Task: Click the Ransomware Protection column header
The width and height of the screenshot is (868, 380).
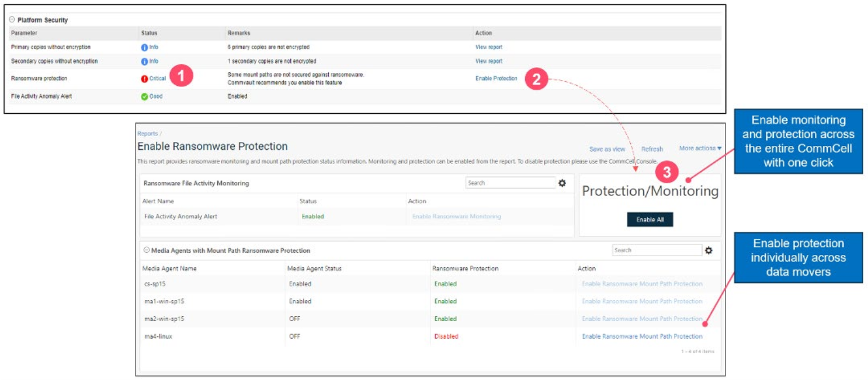Action: [466, 269]
